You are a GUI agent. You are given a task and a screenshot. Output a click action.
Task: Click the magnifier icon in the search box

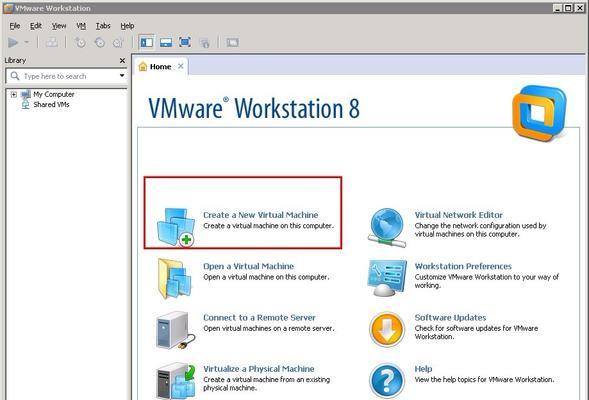[x=15, y=76]
